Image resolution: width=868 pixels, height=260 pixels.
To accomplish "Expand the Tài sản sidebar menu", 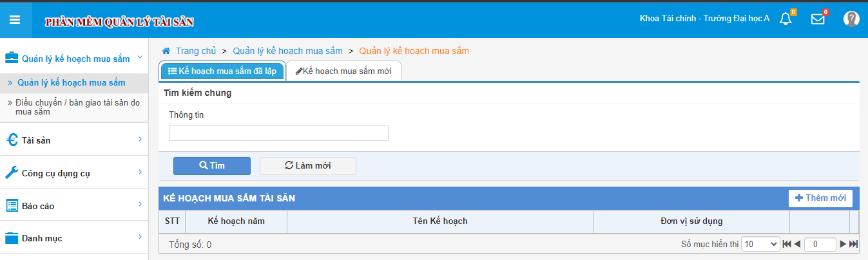I will [74, 140].
